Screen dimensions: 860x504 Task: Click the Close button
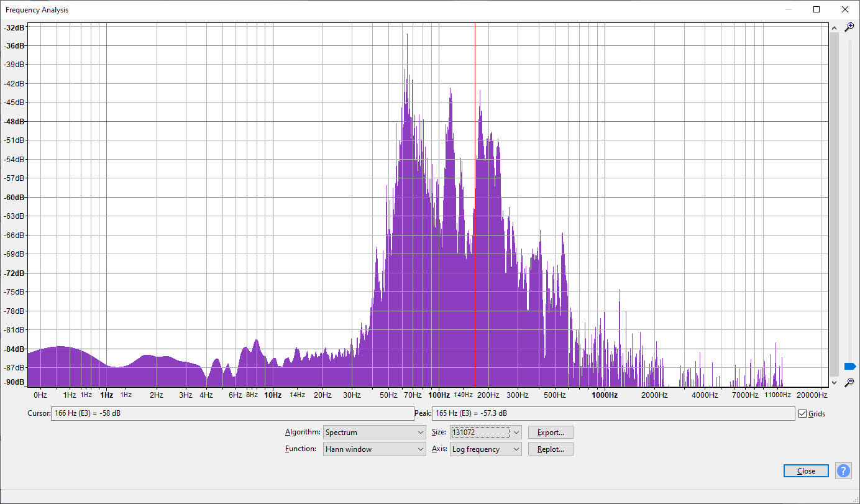click(806, 470)
